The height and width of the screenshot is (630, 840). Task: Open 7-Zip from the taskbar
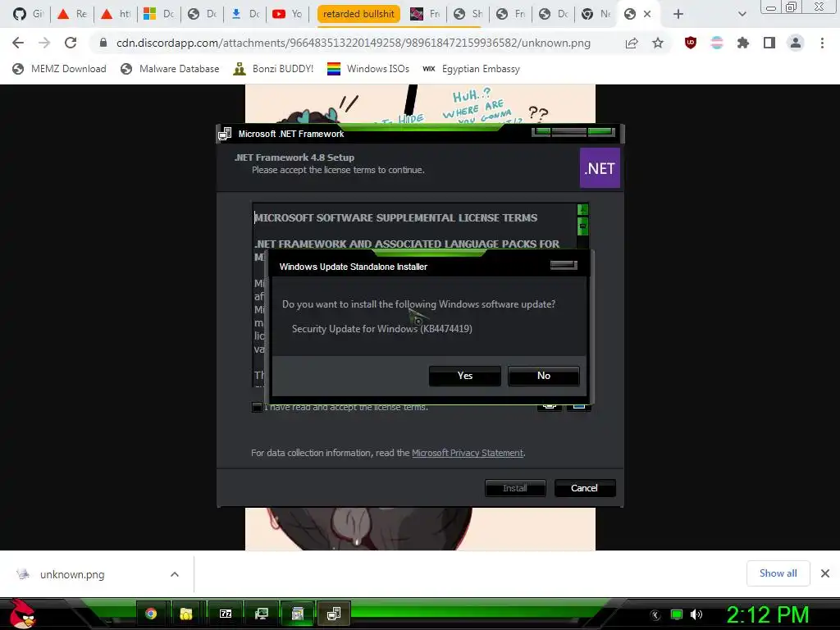tap(226, 614)
